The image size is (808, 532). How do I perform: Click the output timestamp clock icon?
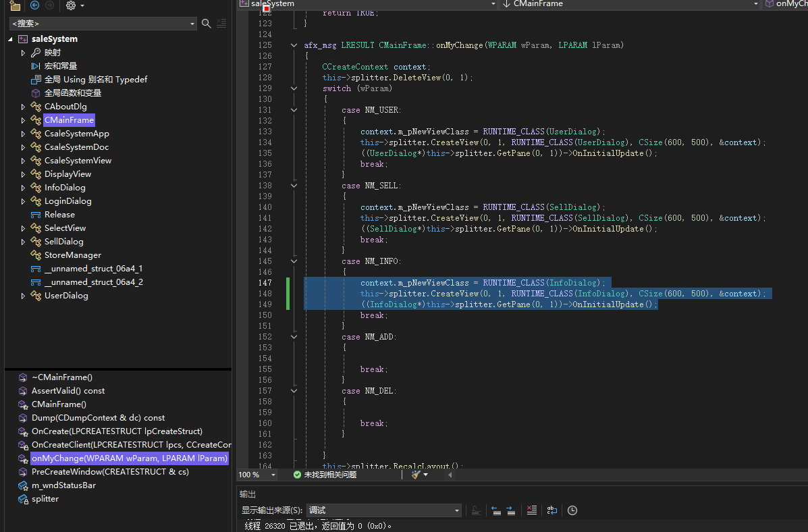point(572,510)
